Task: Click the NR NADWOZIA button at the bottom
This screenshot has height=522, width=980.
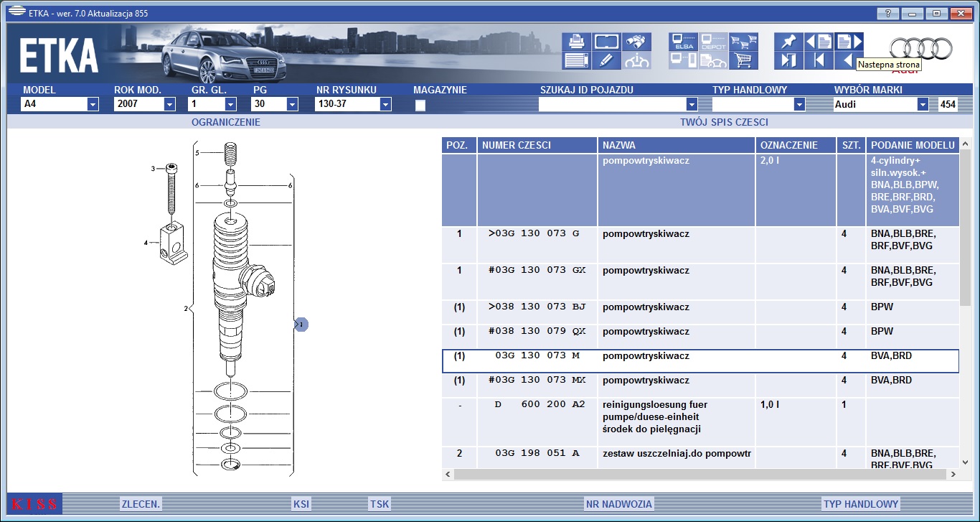Action: point(618,504)
